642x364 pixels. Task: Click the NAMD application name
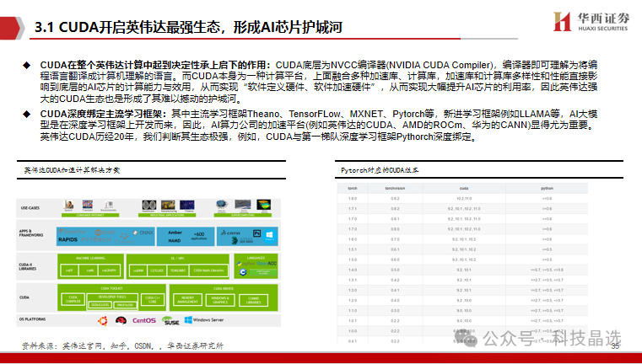(175, 240)
